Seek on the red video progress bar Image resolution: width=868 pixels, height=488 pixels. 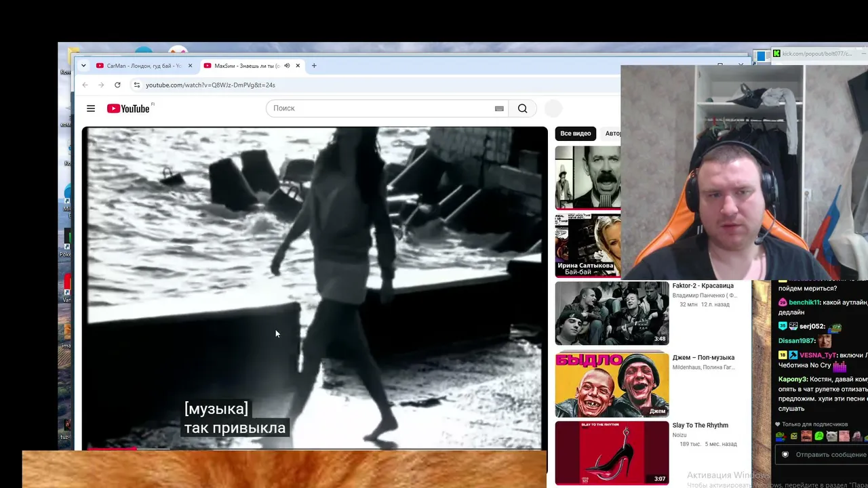(112, 448)
